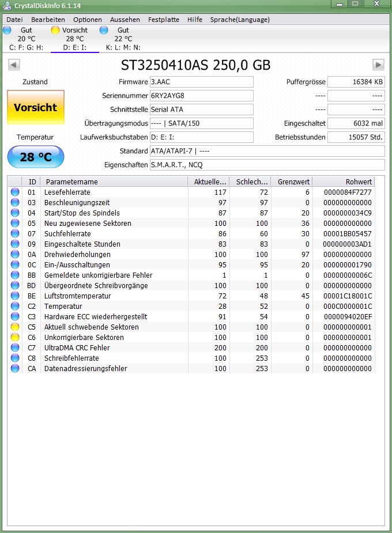Click yellow warning icon for Unkorrigierbare Sektoren
Screen dimensions: 392x533
15,337
